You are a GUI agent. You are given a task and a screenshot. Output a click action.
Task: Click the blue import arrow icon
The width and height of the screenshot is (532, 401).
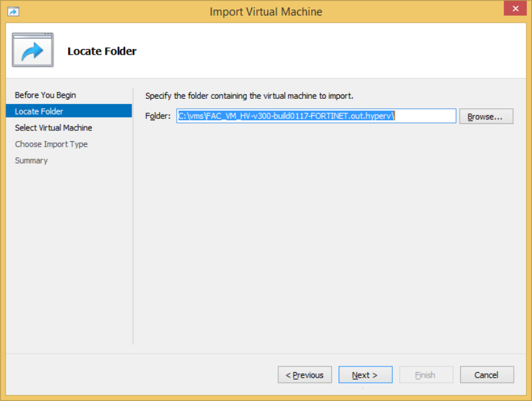(x=32, y=50)
